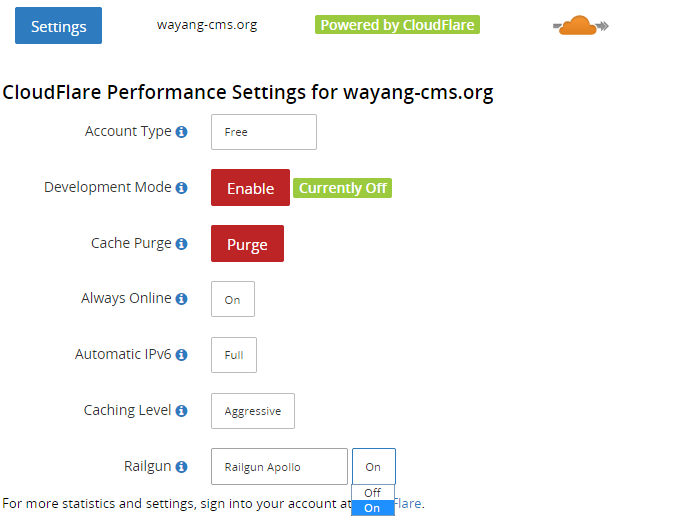Open the blue Settings button

point(58,26)
